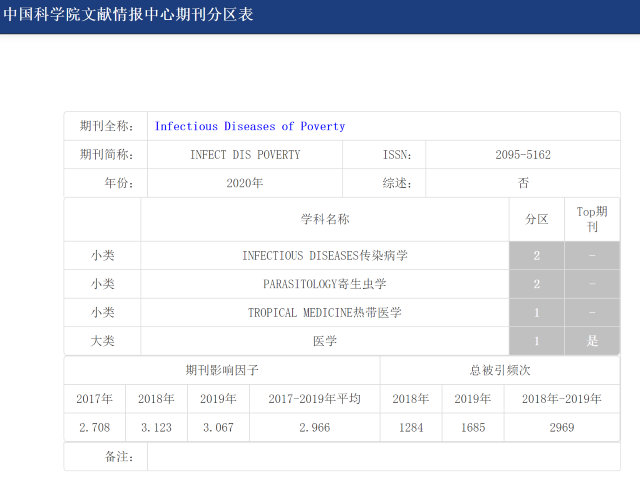
Task: Click the INFECTIOUS DISEASES传染病学 subject cell
Action: pyautogui.click(x=325, y=256)
